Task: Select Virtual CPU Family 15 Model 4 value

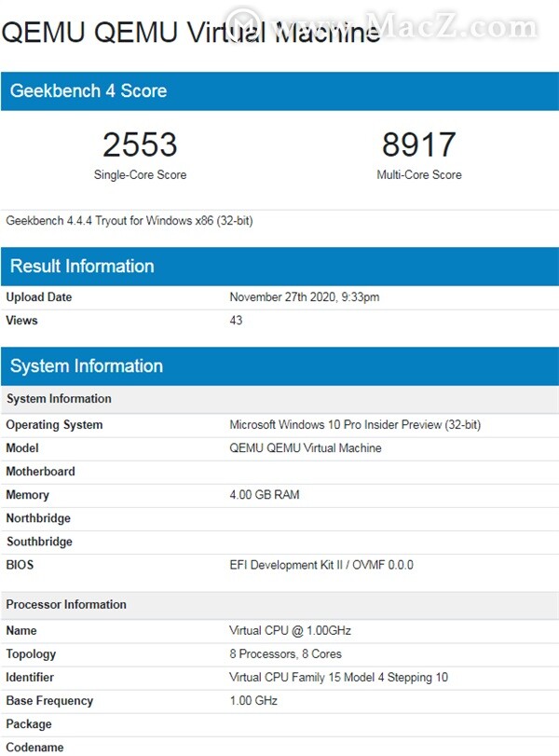Action: [339, 678]
